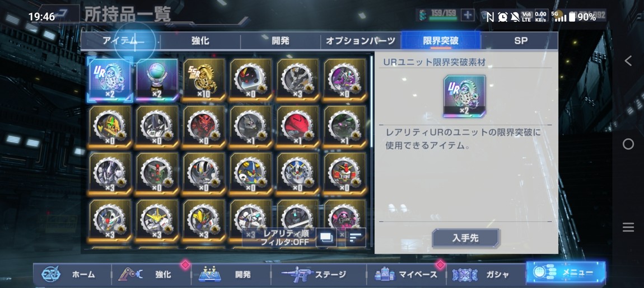Tap the plus icon beside 159/159 energy
This screenshot has width=644, height=288.
(x=468, y=16)
